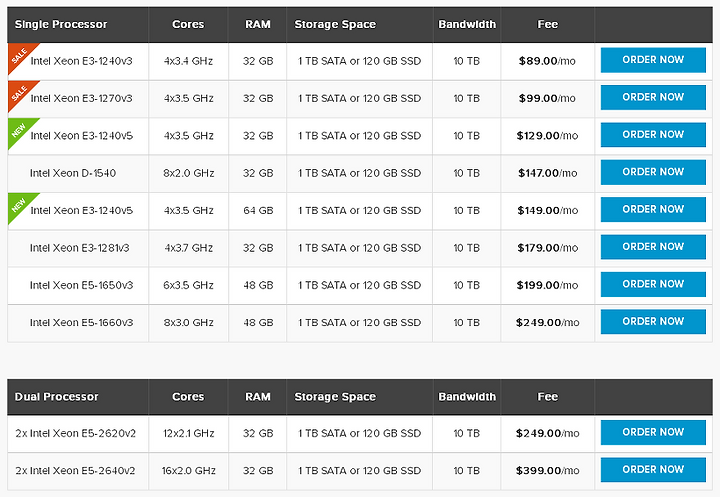Click Fee header in Dual Processor table
The height and width of the screenshot is (497, 720).
point(548,397)
